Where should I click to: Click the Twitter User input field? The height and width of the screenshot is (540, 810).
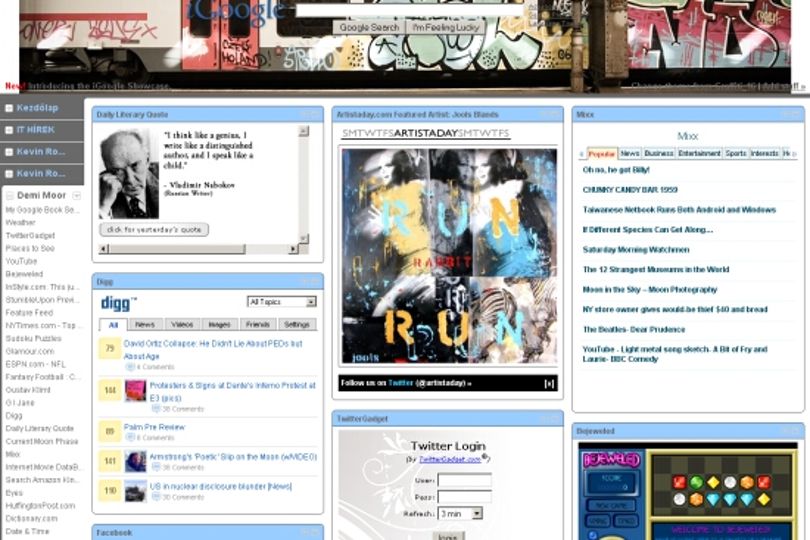(464, 481)
